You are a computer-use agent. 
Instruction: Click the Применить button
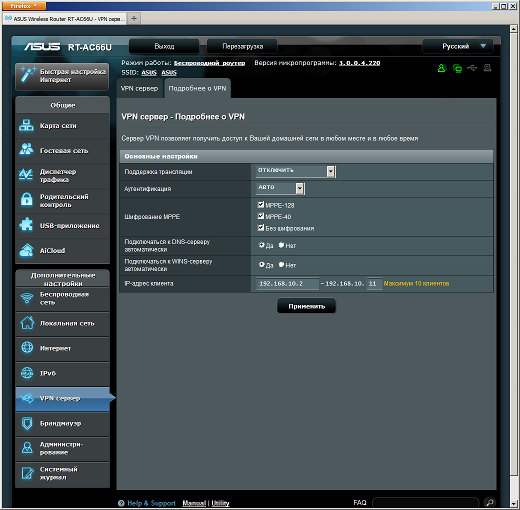[x=306, y=306]
